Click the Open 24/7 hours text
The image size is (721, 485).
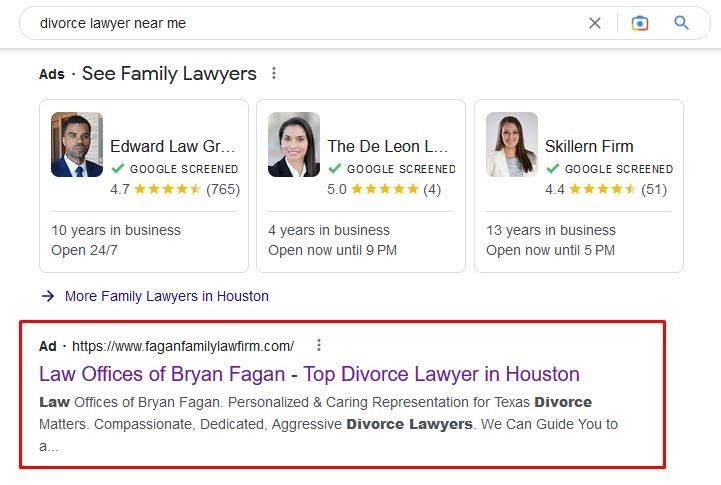tap(84, 250)
